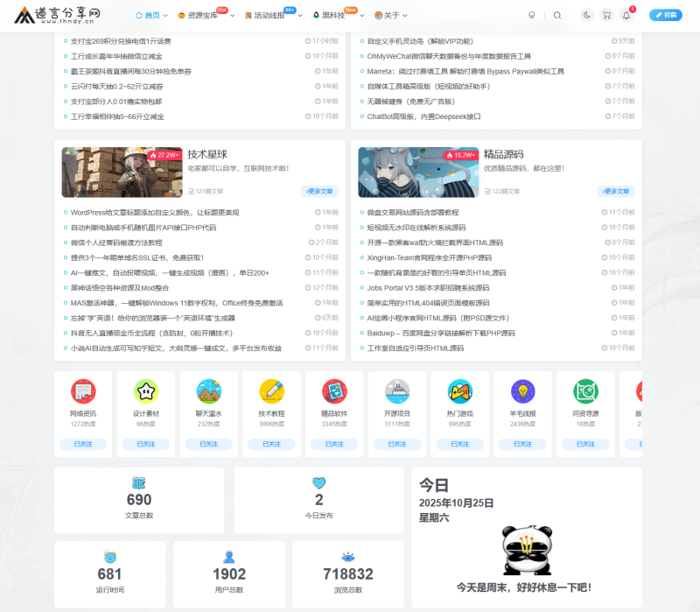Select the 技术教程 category icon

pos(272,389)
